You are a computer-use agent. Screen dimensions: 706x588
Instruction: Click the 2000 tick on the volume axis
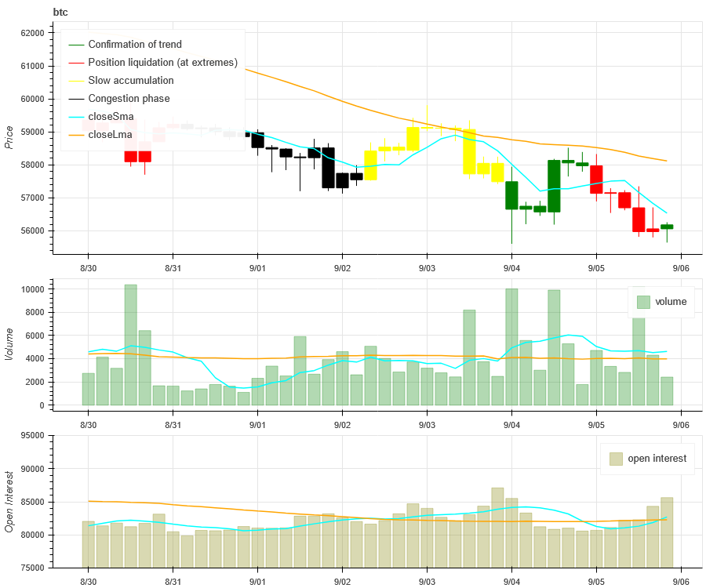click(35, 382)
